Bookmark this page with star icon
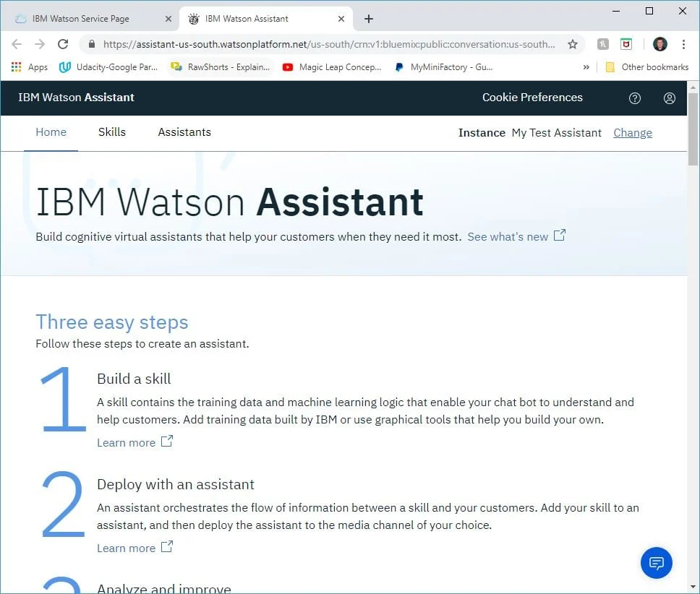Screen dimensions: 700x594 [x=572, y=43]
